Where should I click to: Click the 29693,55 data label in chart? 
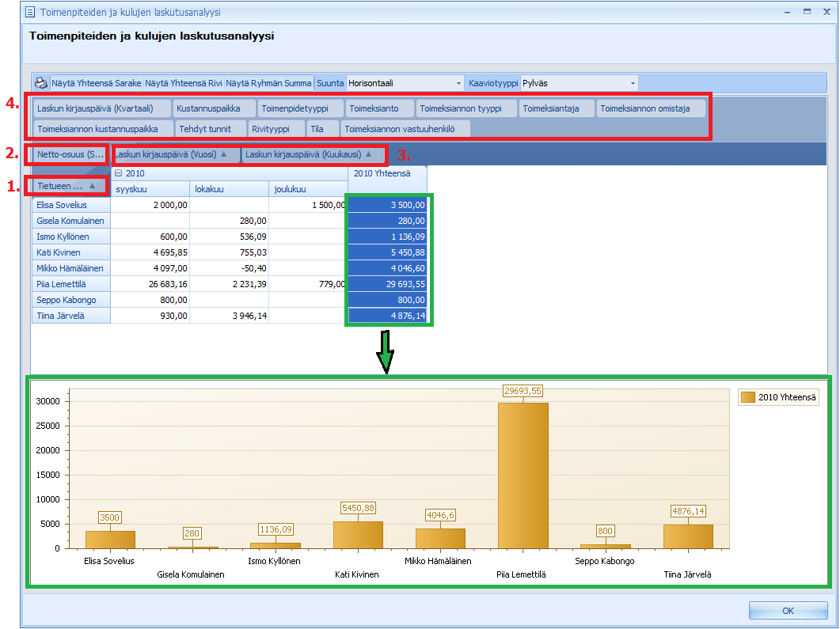pos(523,391)
